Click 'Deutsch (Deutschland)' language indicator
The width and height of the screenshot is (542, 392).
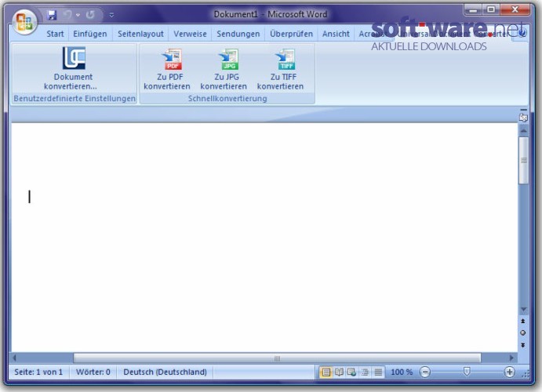tap(165, 372)
